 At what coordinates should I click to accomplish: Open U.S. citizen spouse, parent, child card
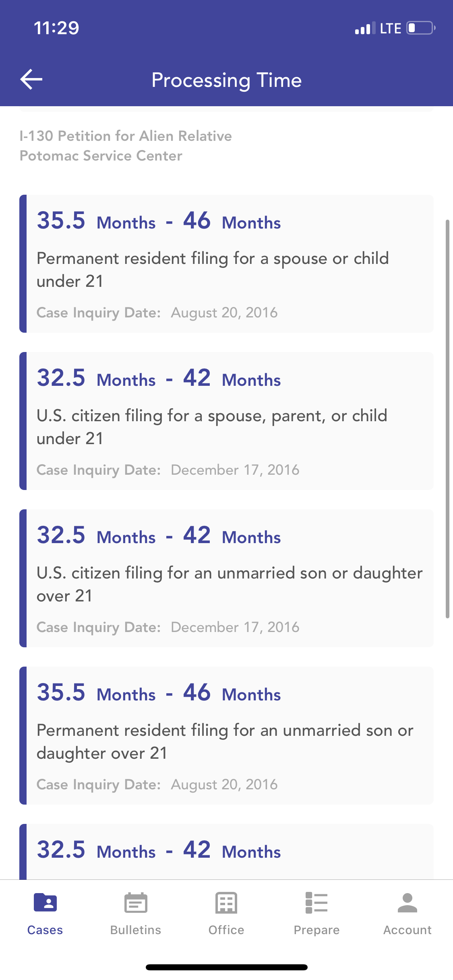[x=226, y=421]
